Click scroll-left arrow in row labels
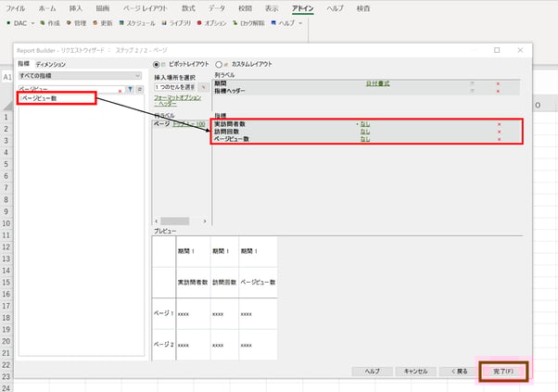Image resolution: width=558 pixels, height=392 pixels. point(157,221)
